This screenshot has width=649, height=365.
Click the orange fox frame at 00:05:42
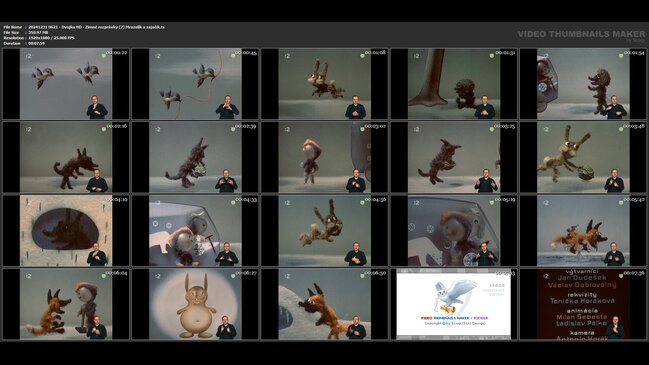pyautogui.click(x=583, y=231)
